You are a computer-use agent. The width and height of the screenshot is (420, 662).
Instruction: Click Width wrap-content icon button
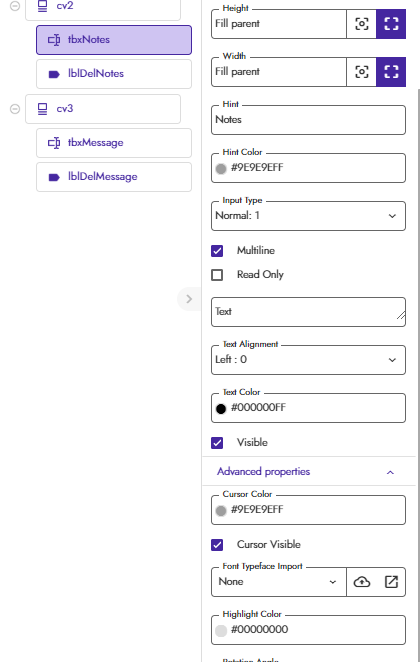[x=361, y=72]
